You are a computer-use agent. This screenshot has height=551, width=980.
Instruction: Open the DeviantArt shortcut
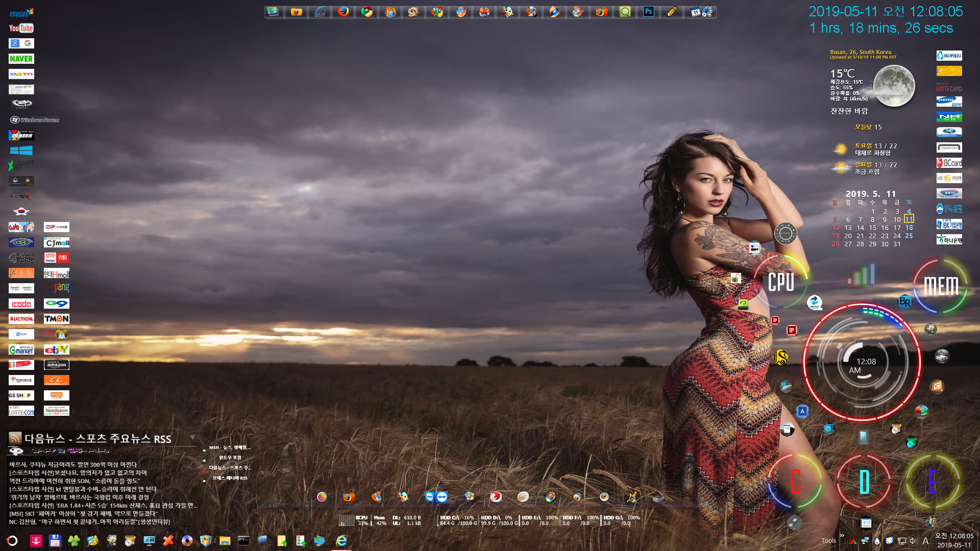(21, 165)
